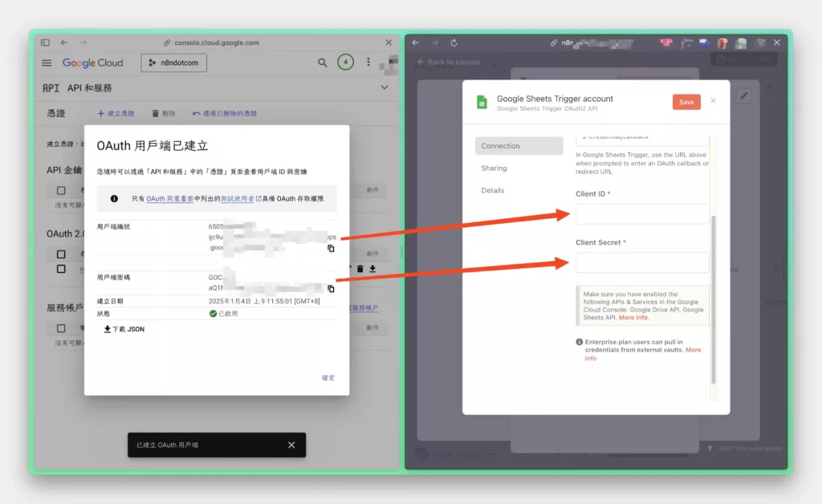This screenshot has width=822, height=504.
Task: Copy the 用戶端密碼 client secret value
Action: click(x=331, y=289)
